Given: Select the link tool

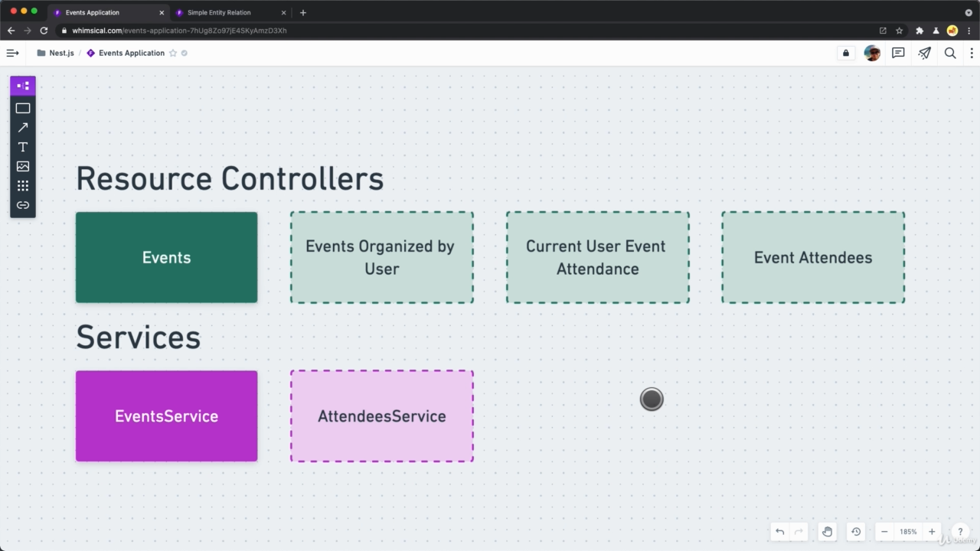Looking at the screenshot, I should [x=23, y=205].
